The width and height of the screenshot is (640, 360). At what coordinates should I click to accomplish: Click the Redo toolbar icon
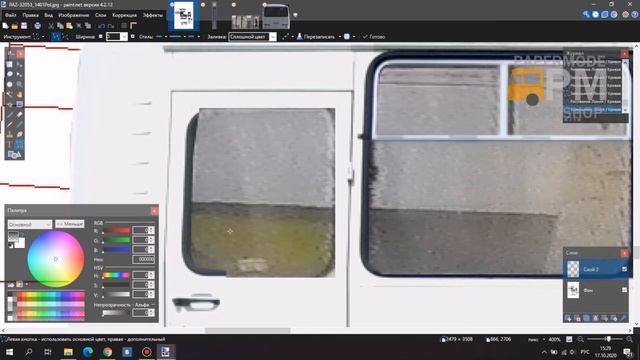[111, 26]
